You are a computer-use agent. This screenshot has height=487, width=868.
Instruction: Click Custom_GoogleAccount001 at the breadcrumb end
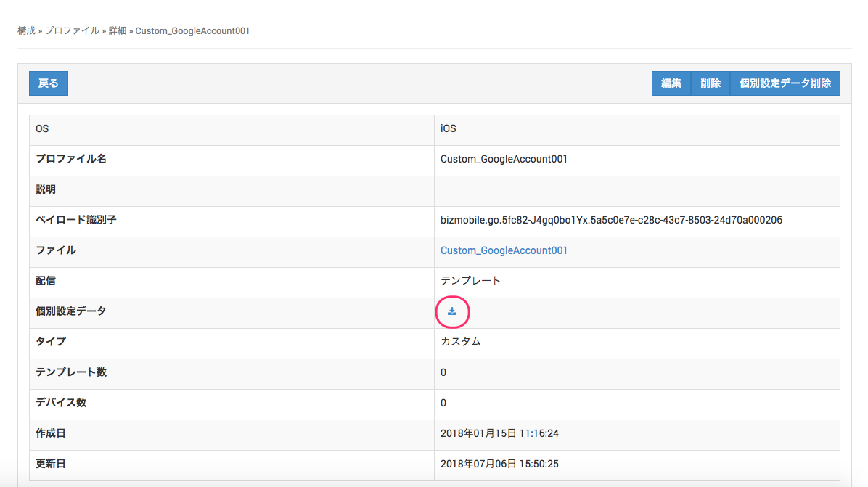point(192,31)
